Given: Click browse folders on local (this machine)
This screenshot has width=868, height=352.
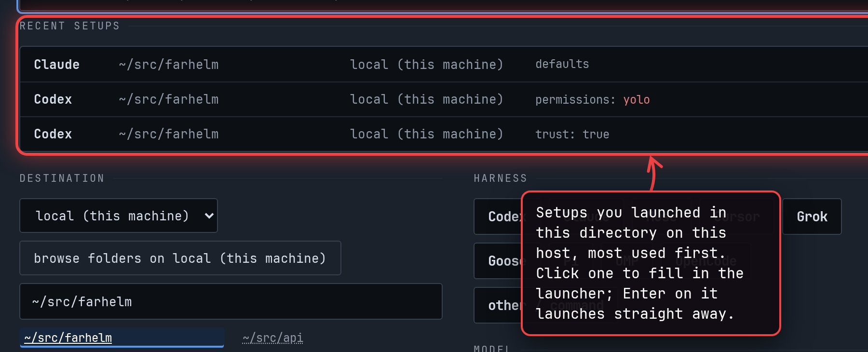Looking at the screenshot, I should (180, 258).
